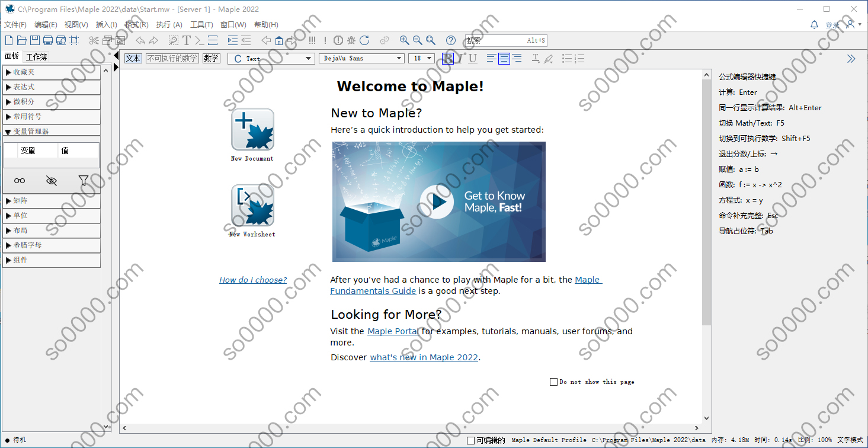Open a file via folder icon
868x448 pixels.
pyautogui.click(x=22, y=40)
